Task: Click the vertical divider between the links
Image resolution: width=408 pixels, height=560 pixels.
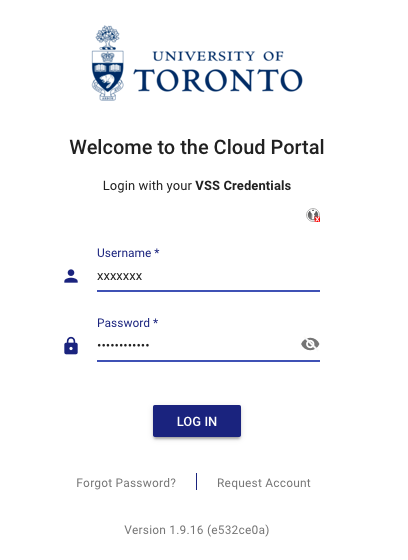Action: tap(196, 481)
